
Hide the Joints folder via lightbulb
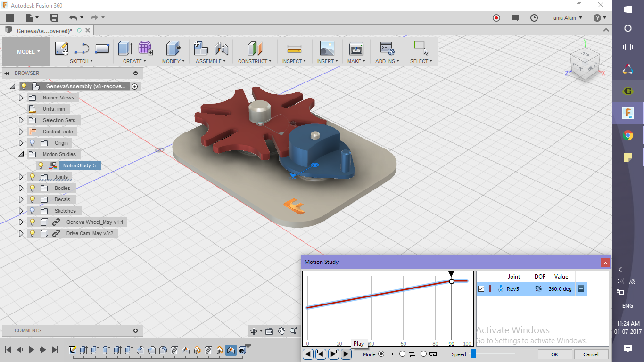coord(33,177)
